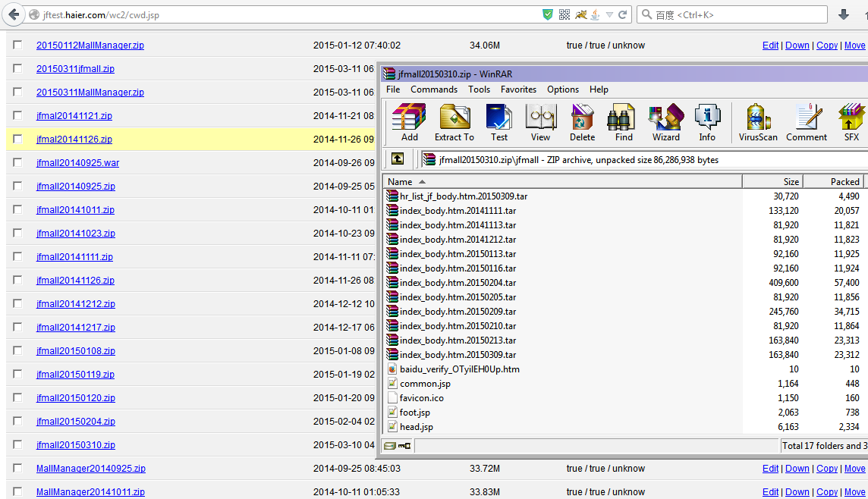Open the jfmall20141023.zip link
The width and height of the screenshot is (868, 499).
coord(76,234)
